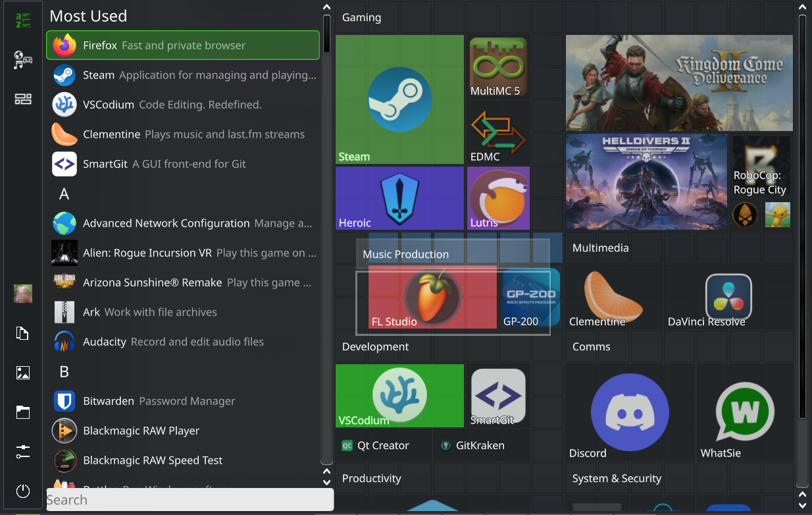Launch the DaVinci Resolve tile
Screen dimensions: 812x515
728,297
